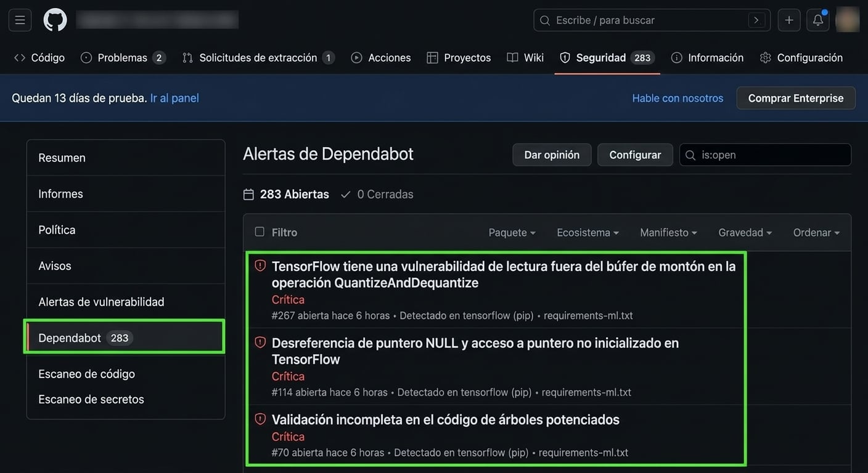Expand the Paquete filter dropdown

click(x=512, y=232)
